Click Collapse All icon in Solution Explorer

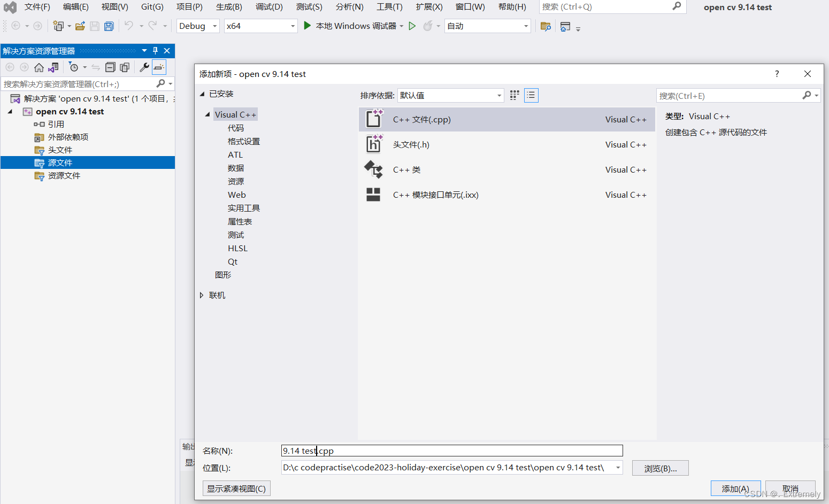[110, 67]
